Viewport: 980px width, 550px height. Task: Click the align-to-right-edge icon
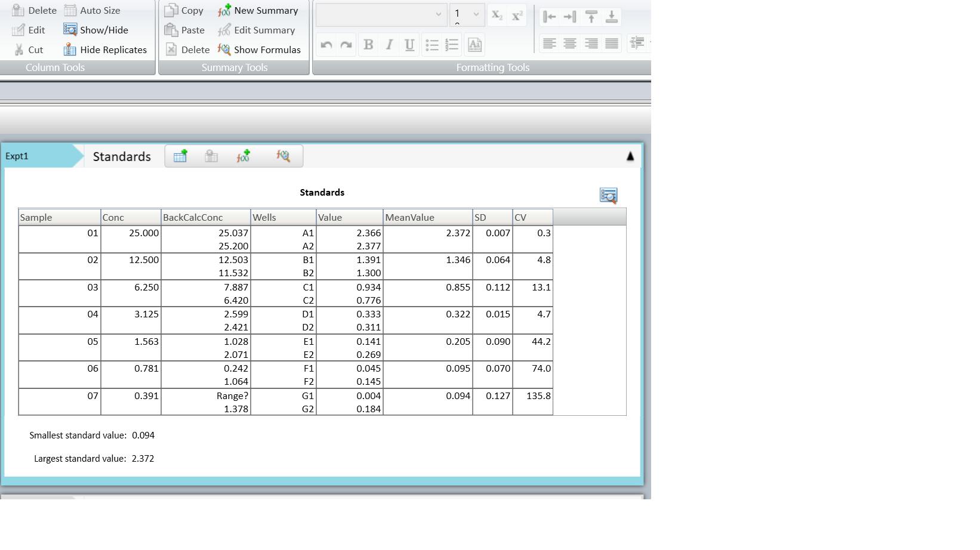point(570,17)
